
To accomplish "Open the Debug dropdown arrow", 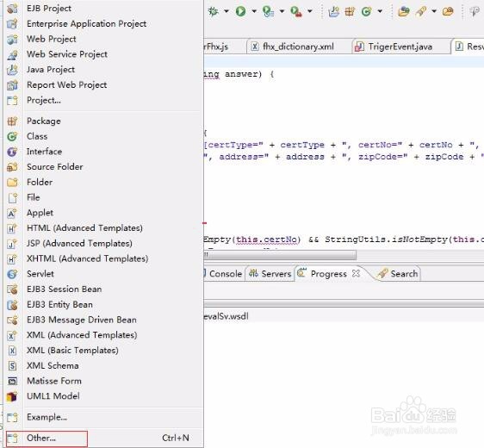I will tap(226, 11).
